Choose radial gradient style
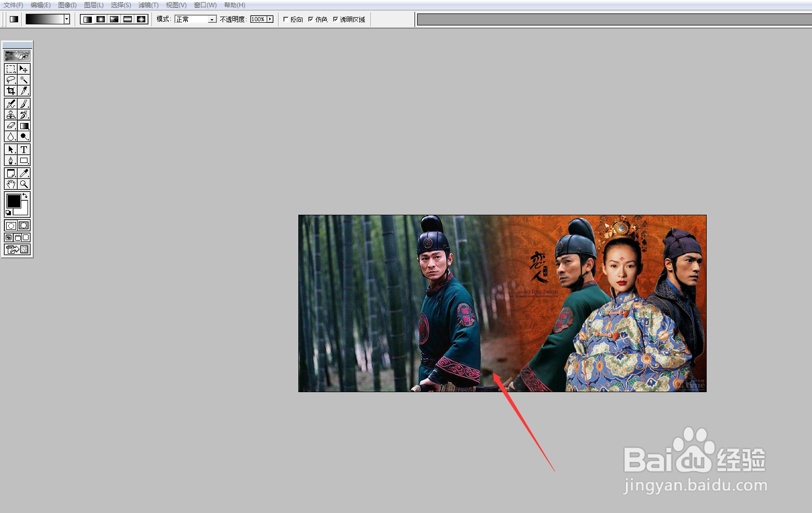Screen dimensions: 812x513 [x=101, y=19]
